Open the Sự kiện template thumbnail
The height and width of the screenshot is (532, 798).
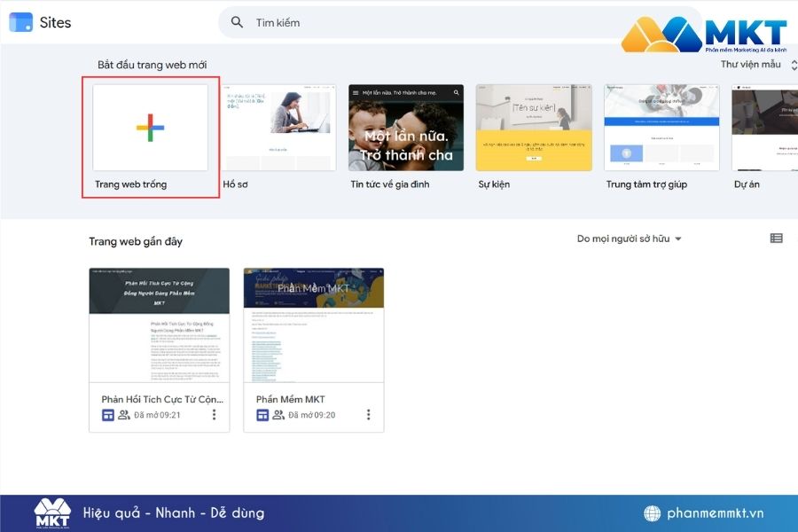(534, 128)
